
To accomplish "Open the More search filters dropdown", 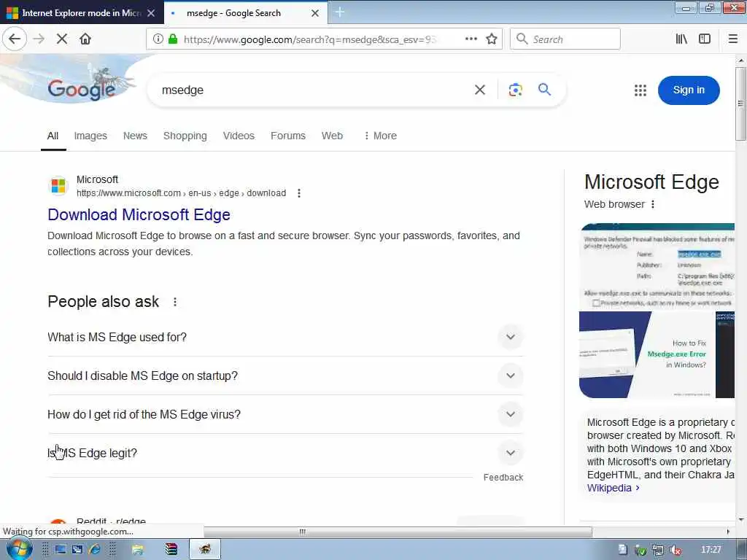I will [380, 136].
